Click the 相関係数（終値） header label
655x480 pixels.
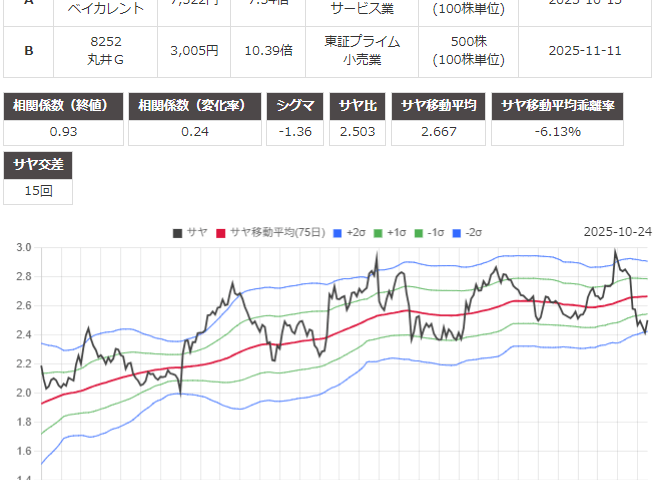[65, 106]
